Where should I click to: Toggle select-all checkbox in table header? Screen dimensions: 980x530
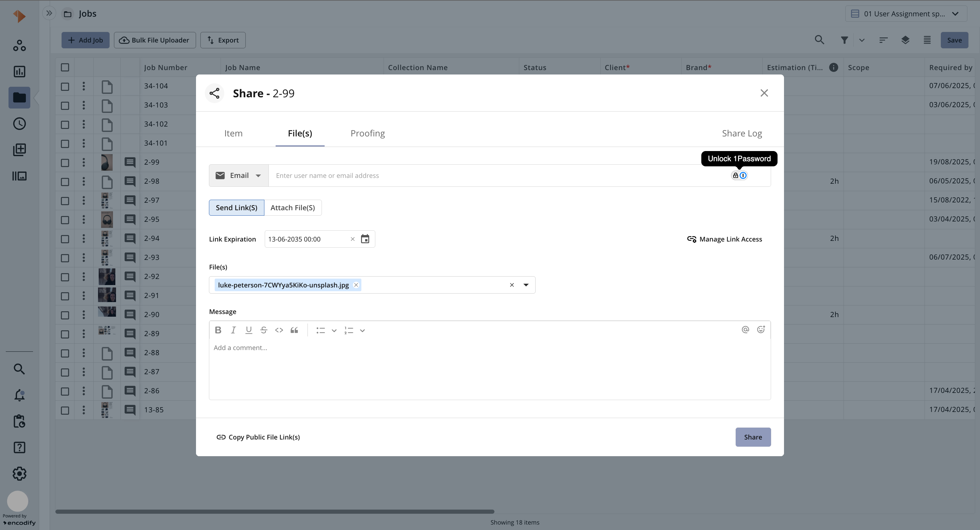pyautogui.click(x=65, y=67)
